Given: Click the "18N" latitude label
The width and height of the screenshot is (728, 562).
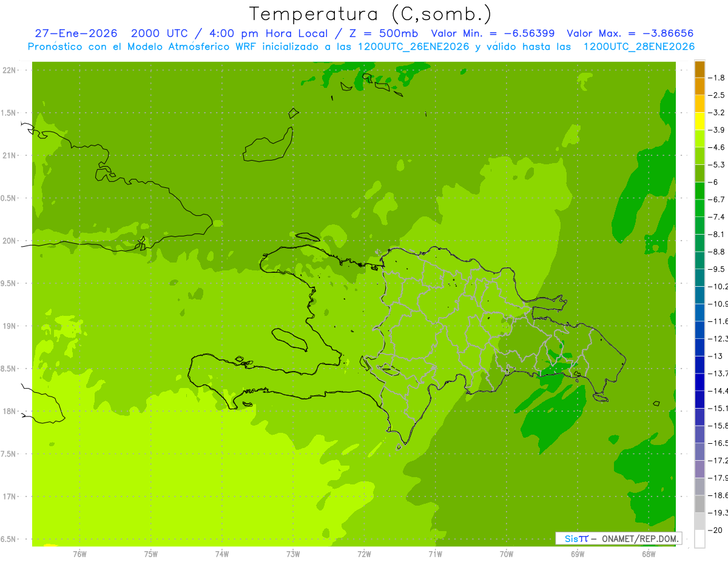Looking at the screenshot, I should [8, 411].
